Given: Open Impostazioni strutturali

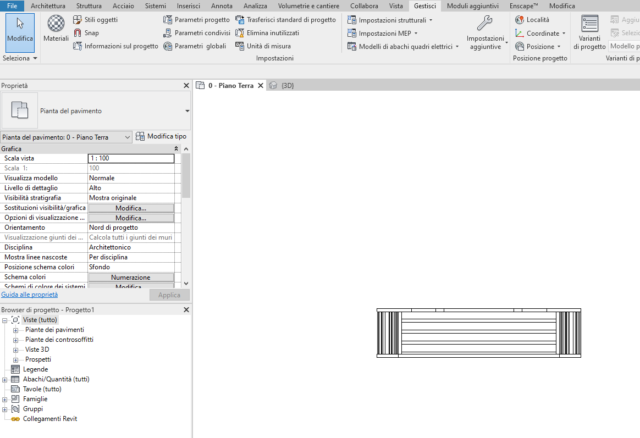Looking at the screenshot, I should pyautogui.click(x=390, y=20).
